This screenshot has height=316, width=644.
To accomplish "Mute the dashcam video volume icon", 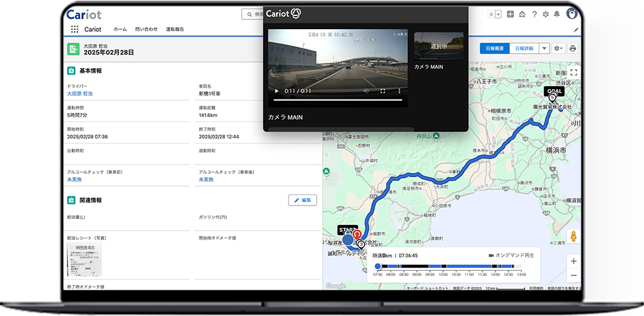I will [x=367, y=91].
